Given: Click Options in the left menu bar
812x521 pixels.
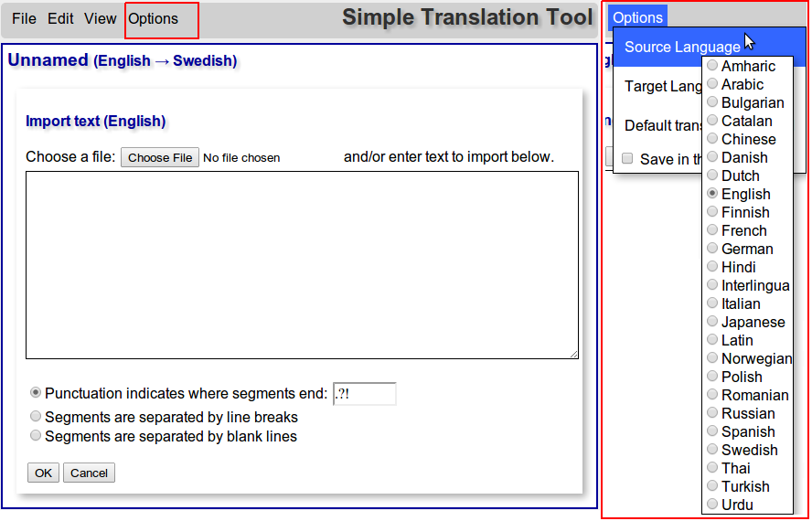Looking at the screenshot, I should pos(154,18).
